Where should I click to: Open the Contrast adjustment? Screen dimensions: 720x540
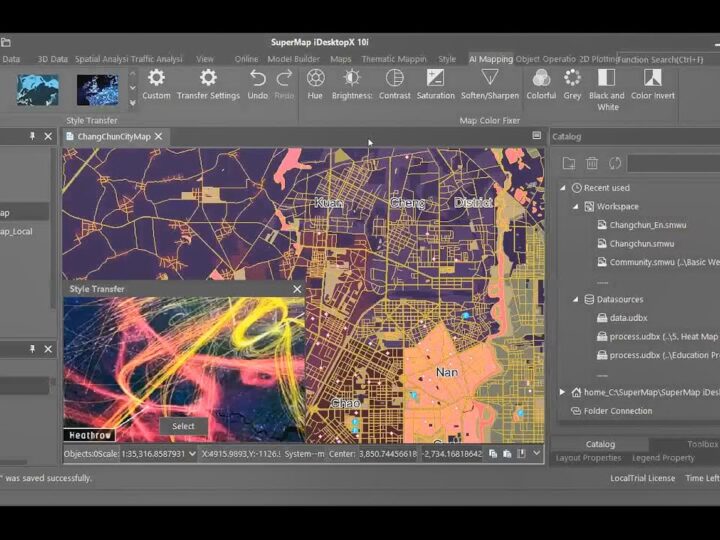click(394, 84)
